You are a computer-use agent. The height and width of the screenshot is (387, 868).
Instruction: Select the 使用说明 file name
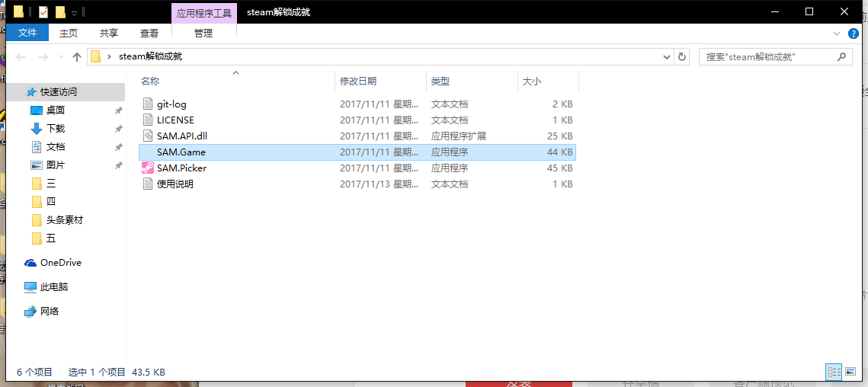[175, 184]
